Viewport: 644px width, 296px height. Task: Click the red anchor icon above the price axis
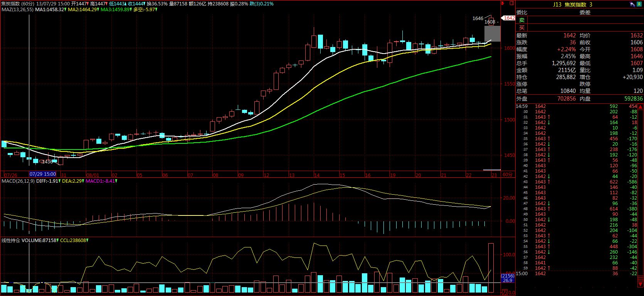[503, 3]
